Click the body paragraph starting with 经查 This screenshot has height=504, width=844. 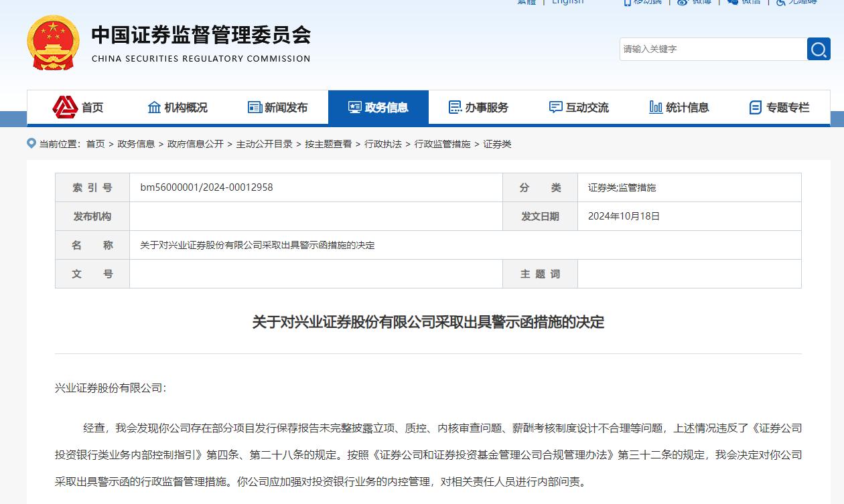[x=428, y=455]
